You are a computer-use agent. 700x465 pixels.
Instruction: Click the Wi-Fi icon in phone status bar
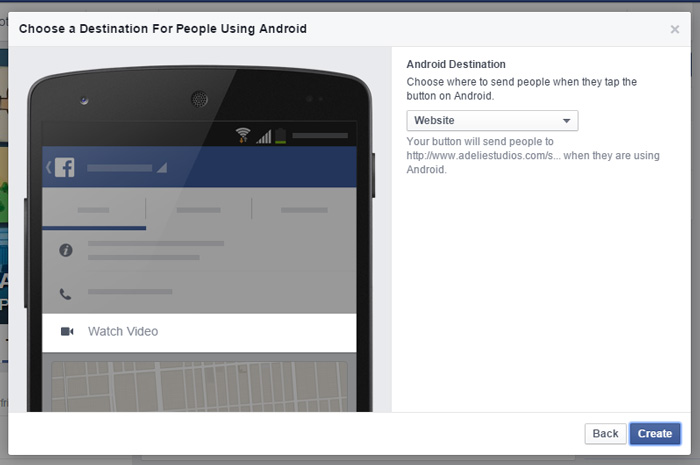click(243, 135)
